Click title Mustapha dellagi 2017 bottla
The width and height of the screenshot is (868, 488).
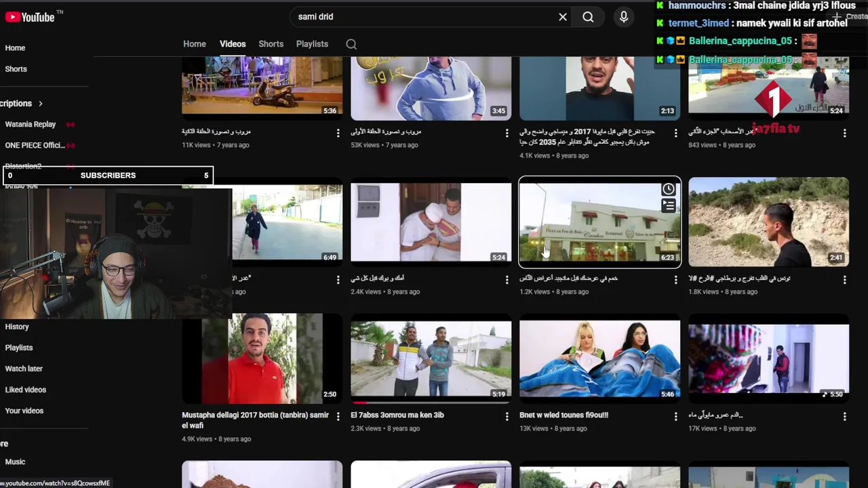pos(255,420)
